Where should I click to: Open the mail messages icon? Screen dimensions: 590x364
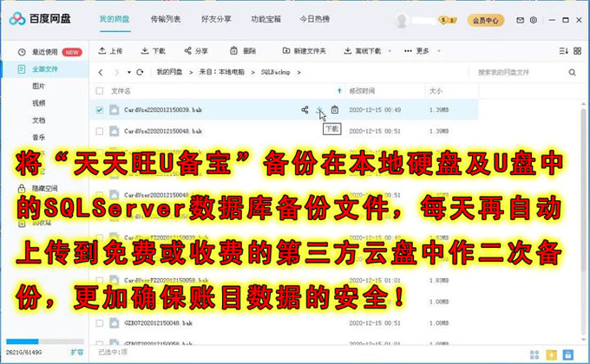pyautogui.click(x=520, y=20)
